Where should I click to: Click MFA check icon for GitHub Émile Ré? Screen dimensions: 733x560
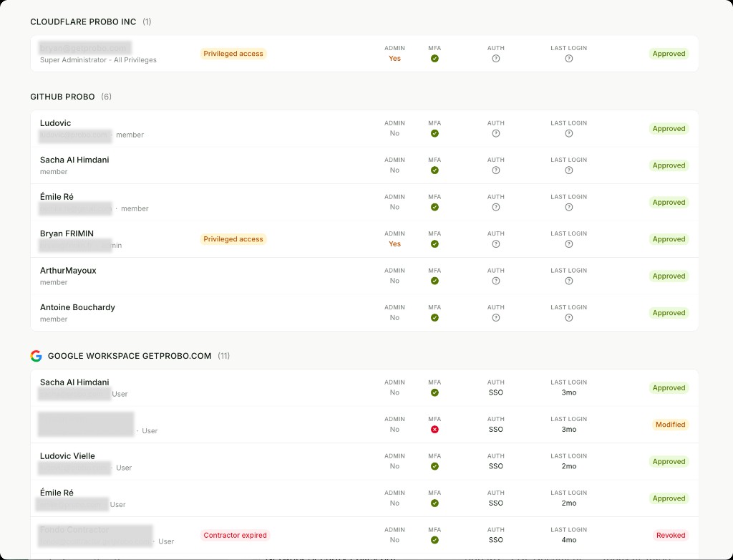pyautogui.click(x=435, y=207)
